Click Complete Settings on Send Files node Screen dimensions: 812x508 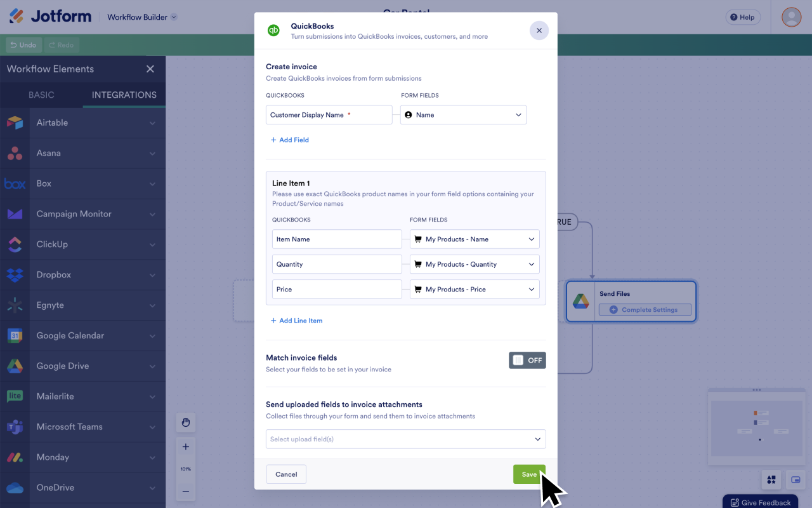click(x=645, y=310)
